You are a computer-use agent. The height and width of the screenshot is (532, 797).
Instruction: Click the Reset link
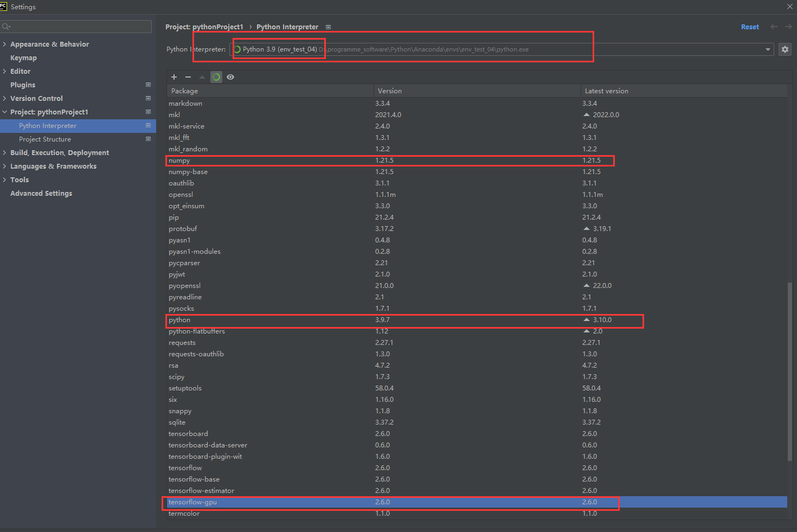point(750,27)
